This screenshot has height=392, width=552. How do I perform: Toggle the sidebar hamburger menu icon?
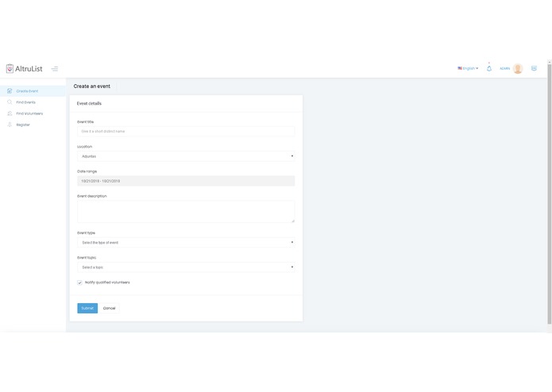[55, 69]
